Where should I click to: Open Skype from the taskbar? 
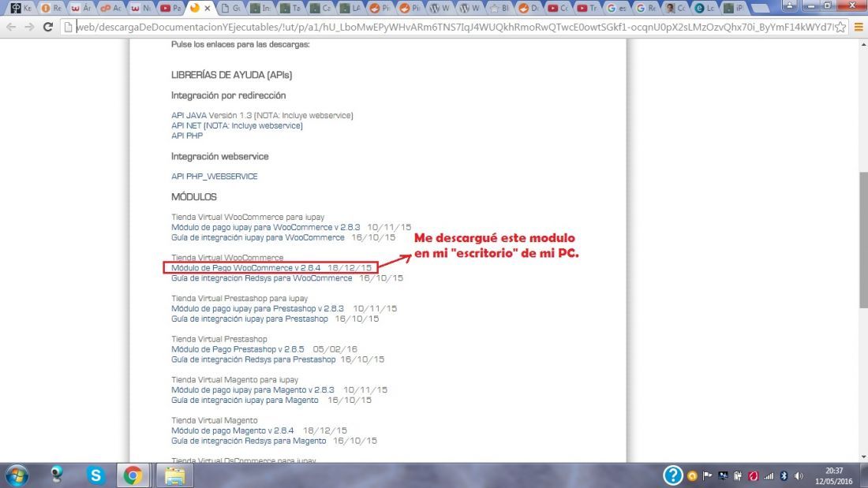point(95,475)
